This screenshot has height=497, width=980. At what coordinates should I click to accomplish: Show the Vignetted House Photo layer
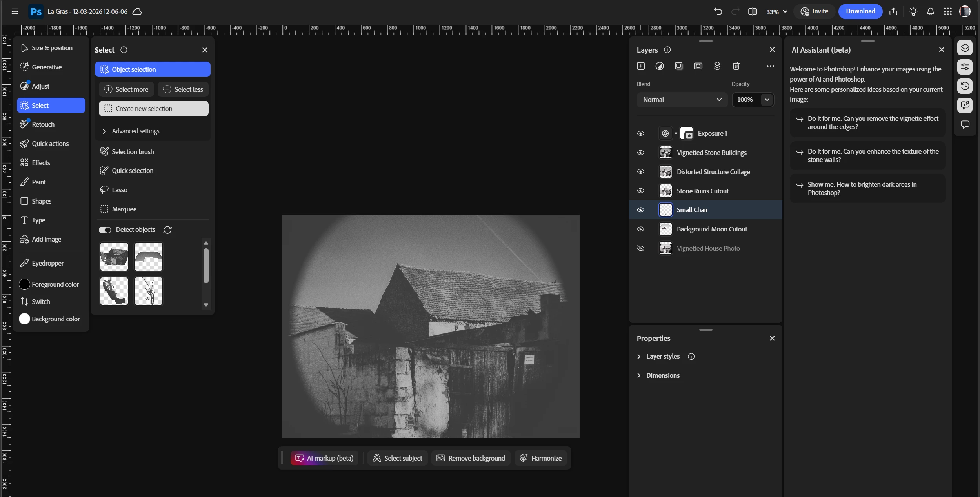(x=641, y=248)
